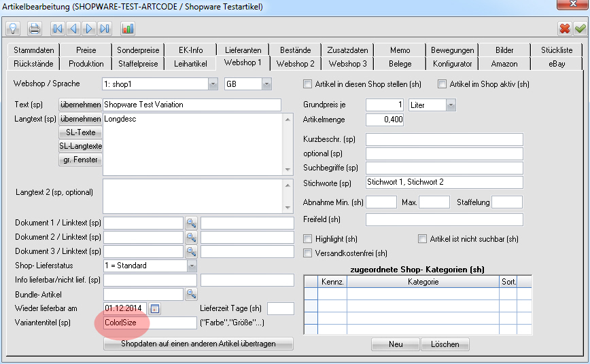590x364 pixels.
Task: Jump to first record arrow icon
Action: click(x=58, y=29)
